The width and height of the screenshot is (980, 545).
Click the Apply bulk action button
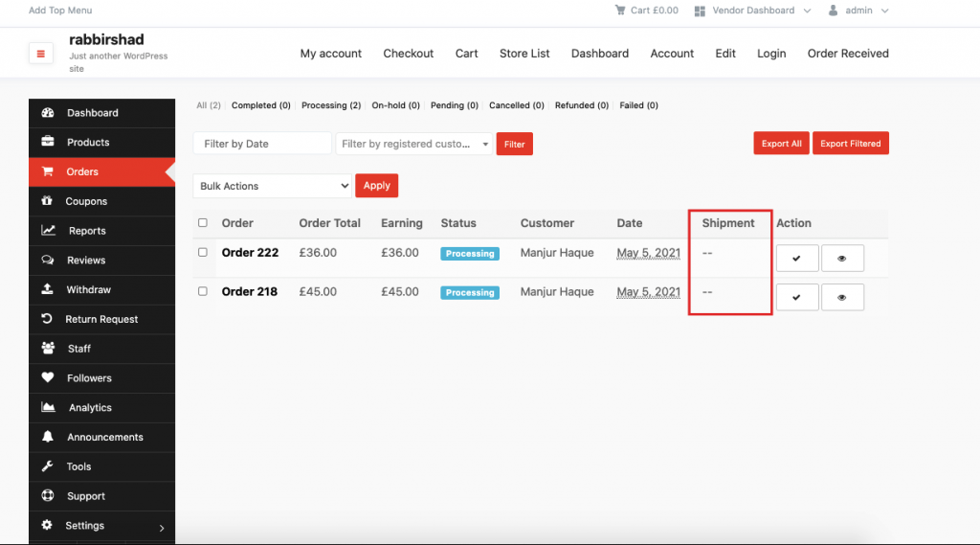point(377,186)
